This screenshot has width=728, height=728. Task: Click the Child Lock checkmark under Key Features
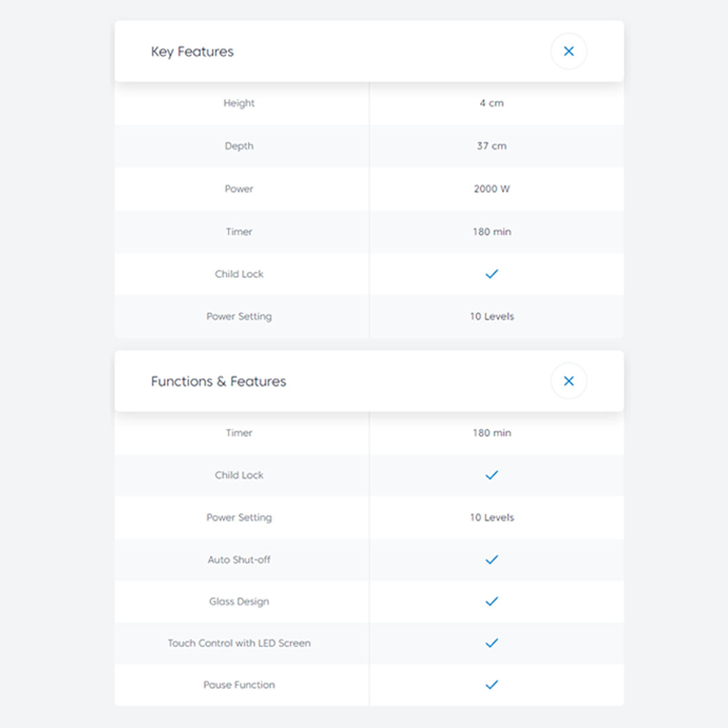[491, 274]
